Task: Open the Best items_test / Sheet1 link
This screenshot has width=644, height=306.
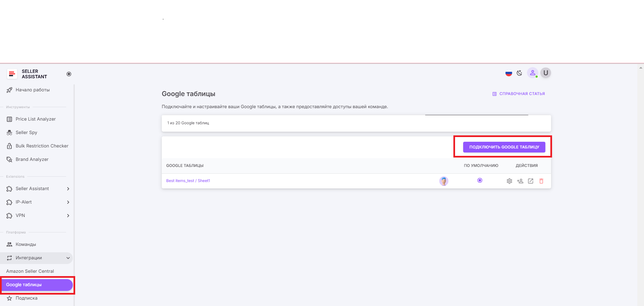Action: [188, 181]
